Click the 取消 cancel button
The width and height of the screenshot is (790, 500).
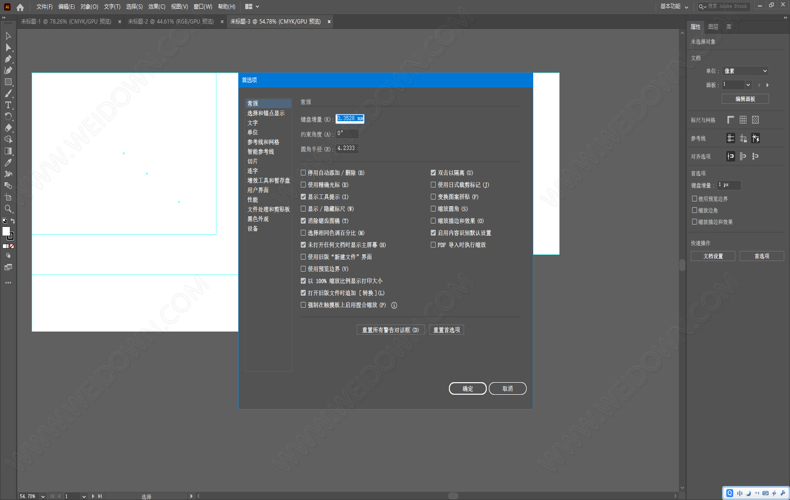(x=507, y=389)
